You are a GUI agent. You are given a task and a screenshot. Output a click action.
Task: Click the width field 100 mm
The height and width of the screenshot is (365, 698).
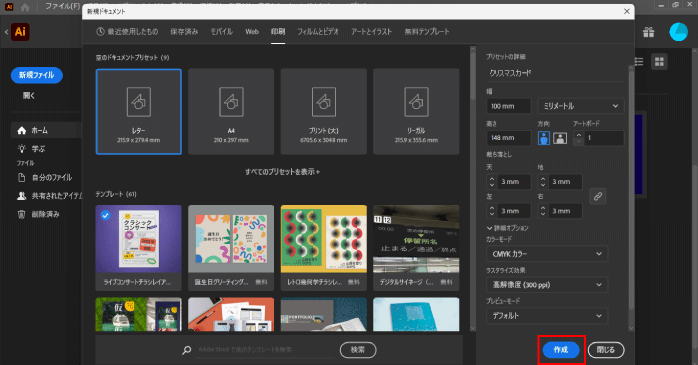tap(509, 106)
